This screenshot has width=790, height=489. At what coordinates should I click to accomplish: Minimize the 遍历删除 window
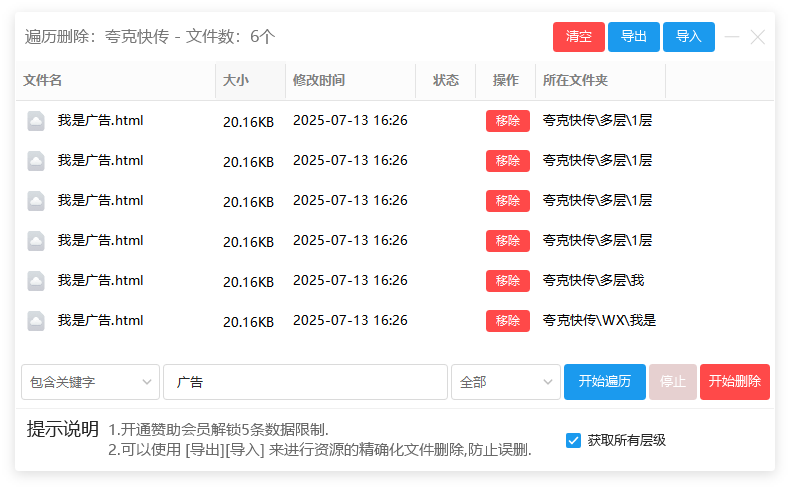pyautogui.click(x=732, y=37)
